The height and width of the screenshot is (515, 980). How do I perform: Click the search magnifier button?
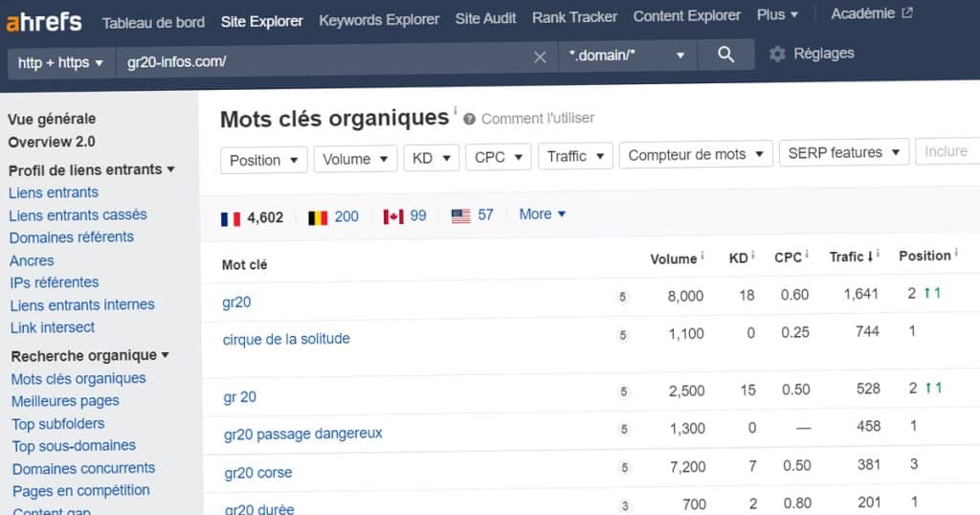725,55
